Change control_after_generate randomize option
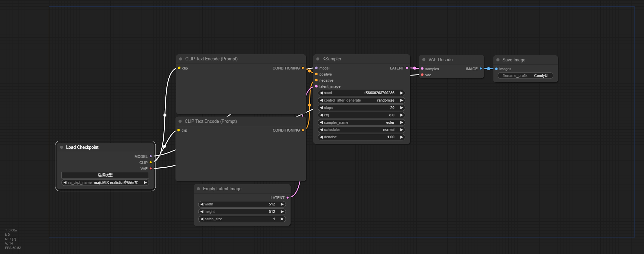The height and width of the screenshot is (254, 644). (361, 101)
